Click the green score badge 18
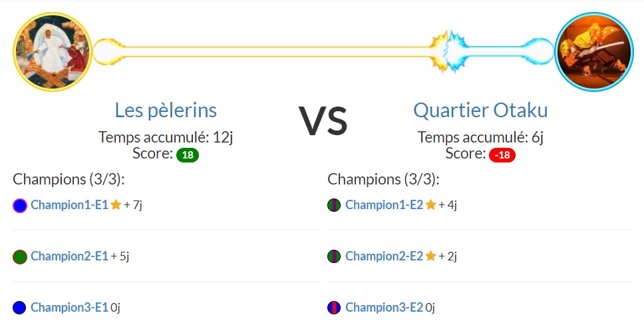Screen dimensions: 644x331 pyautogui.click(x=188, y=155)
